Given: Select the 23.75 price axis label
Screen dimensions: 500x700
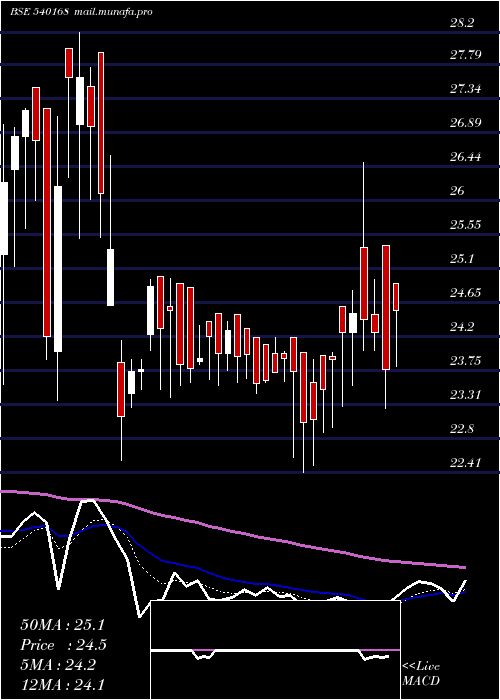Looking at the screenshot, I should pos(465,361).
